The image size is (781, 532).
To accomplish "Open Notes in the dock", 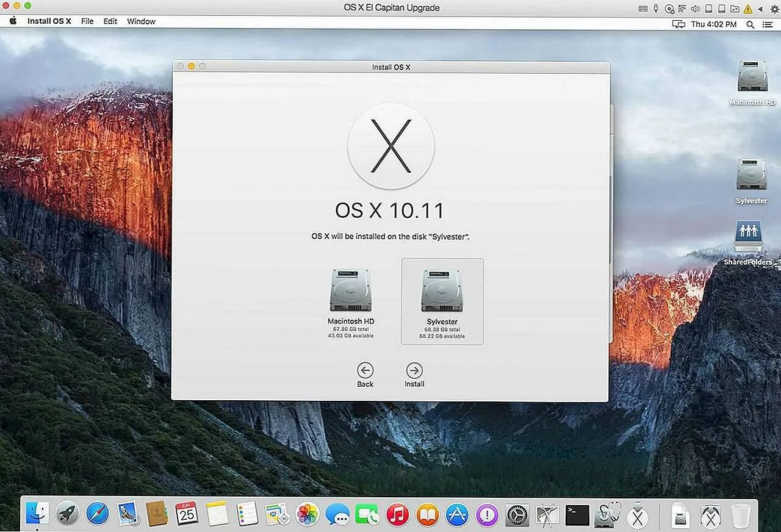I will pyautogui.click(x=217, y=514).
